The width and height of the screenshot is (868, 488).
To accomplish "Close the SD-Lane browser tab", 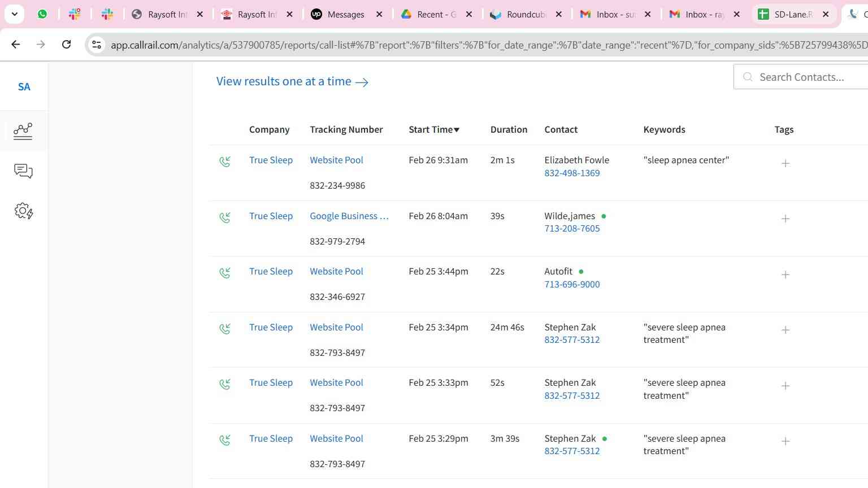I will [826, 15].
